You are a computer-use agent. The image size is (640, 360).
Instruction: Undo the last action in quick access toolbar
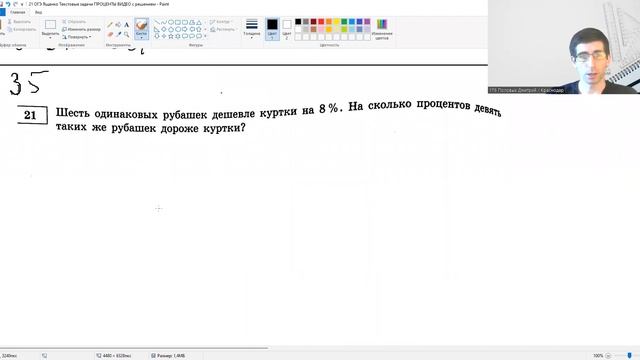tap(8, 4)
